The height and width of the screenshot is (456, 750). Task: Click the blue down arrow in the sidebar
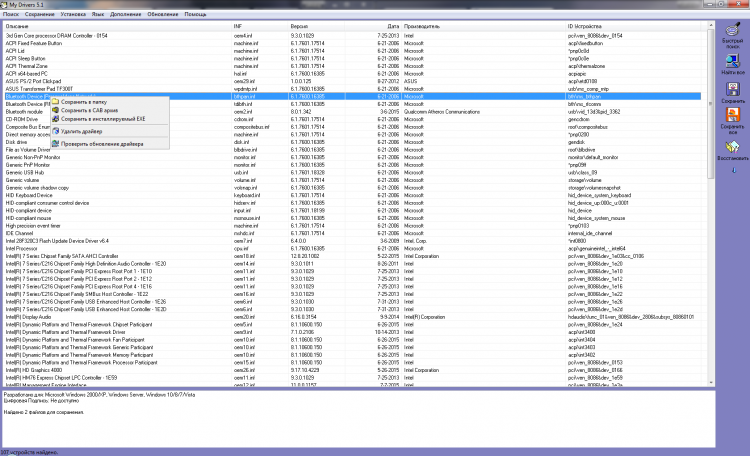pyautogui.click(x=734, y=170)
